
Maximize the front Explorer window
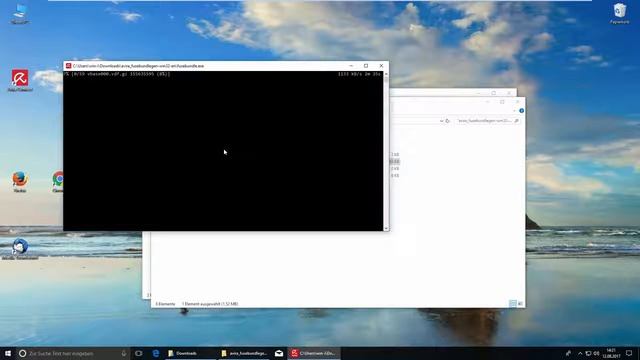point(502,102)
